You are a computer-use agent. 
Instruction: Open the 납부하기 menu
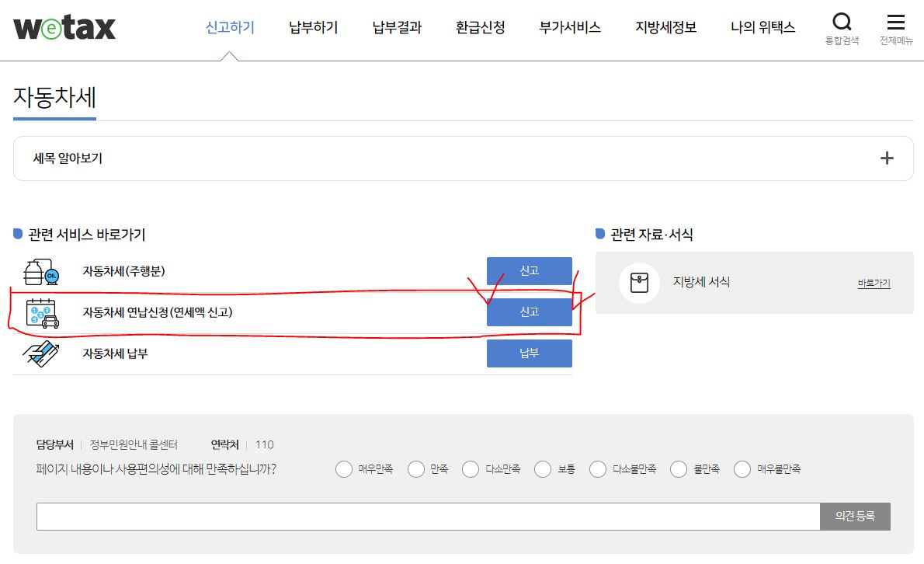tap(313, 26)
